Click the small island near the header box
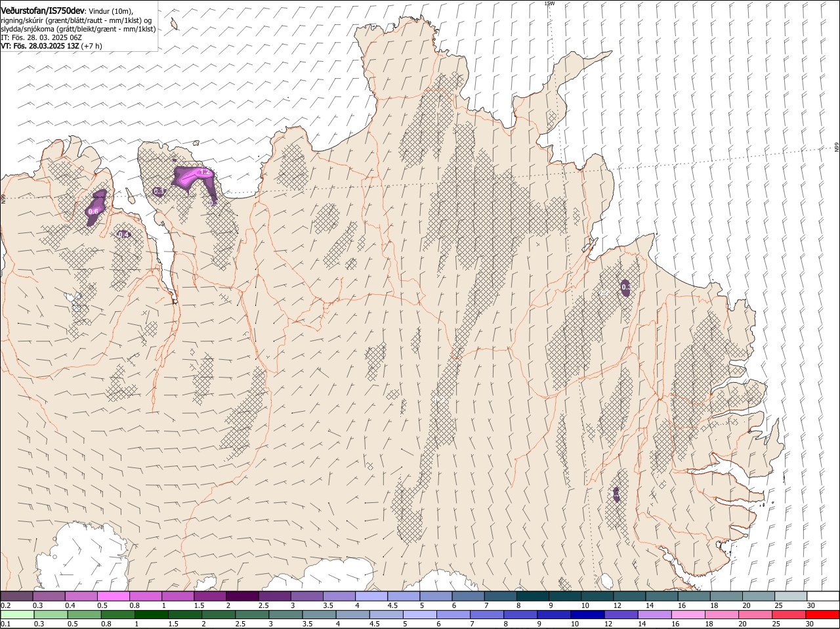The width and height of the screenshot is (840, 629). coord(174,24)
